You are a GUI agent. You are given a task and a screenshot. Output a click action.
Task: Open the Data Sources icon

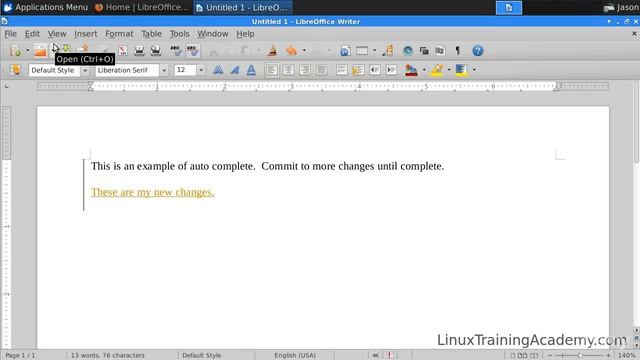[x=440, y=51]
